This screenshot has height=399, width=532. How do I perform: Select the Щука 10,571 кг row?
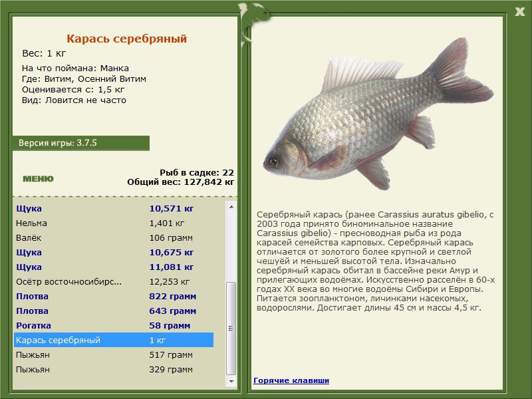point(114,208)
